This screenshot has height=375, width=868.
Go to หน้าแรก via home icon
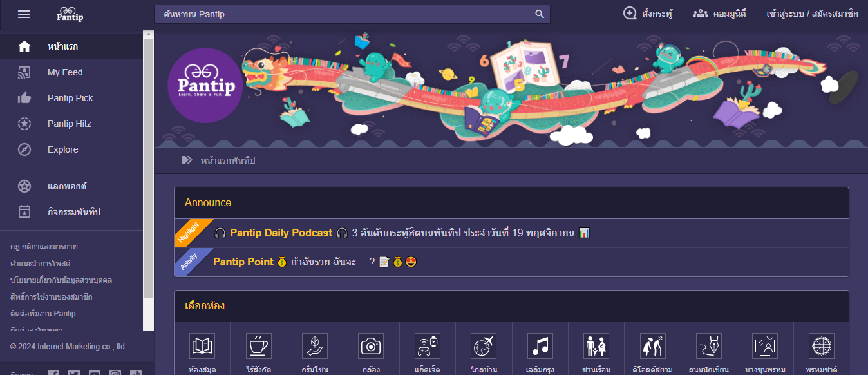(24, 46)
